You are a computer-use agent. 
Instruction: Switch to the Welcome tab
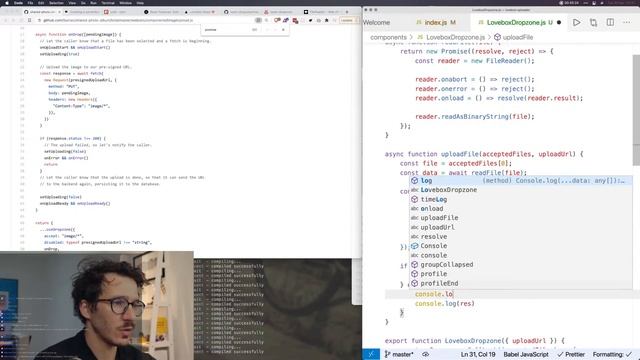376,22
